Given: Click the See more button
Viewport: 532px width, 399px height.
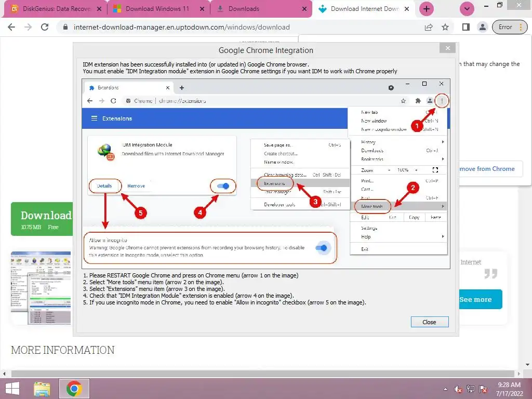Looking at the screenshot, I should tap(481, 299).
